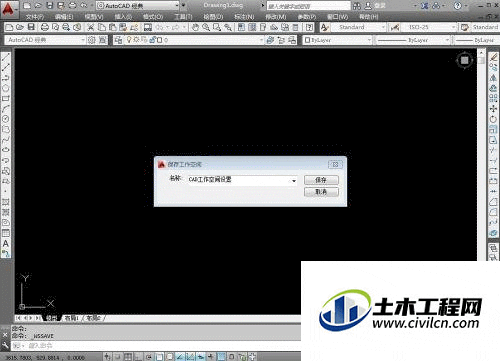This screenshot has height=361, width=500.
Task: Click Save As icon in Quick Access toolbar
Action: click(61, 6)
